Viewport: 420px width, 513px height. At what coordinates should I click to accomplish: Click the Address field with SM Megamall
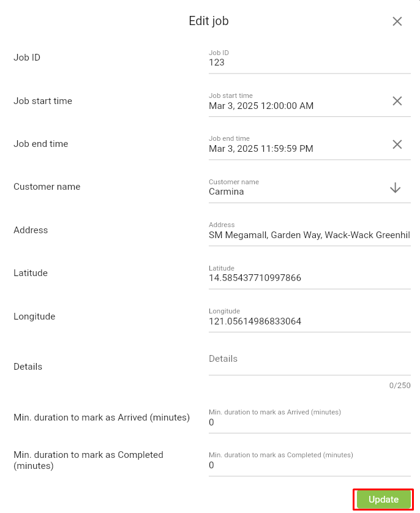(x=309, y=235)
